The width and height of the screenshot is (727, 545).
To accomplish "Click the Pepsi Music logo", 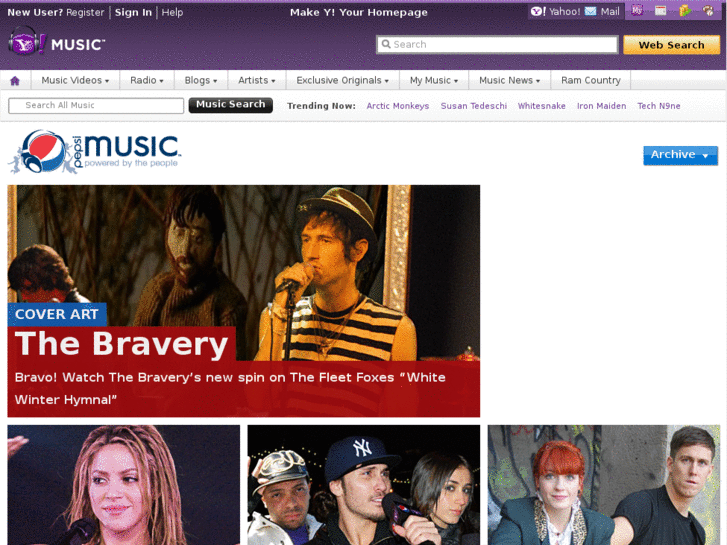I will [x=95, y=152].
